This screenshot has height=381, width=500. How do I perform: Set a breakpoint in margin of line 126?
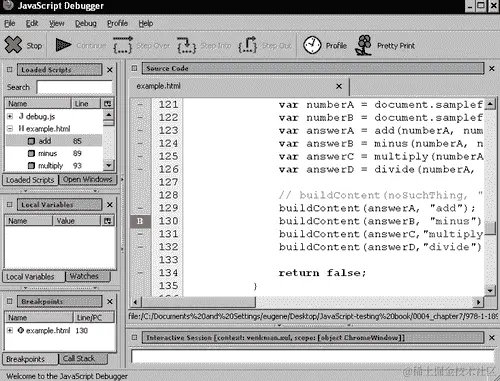[140, 169]
